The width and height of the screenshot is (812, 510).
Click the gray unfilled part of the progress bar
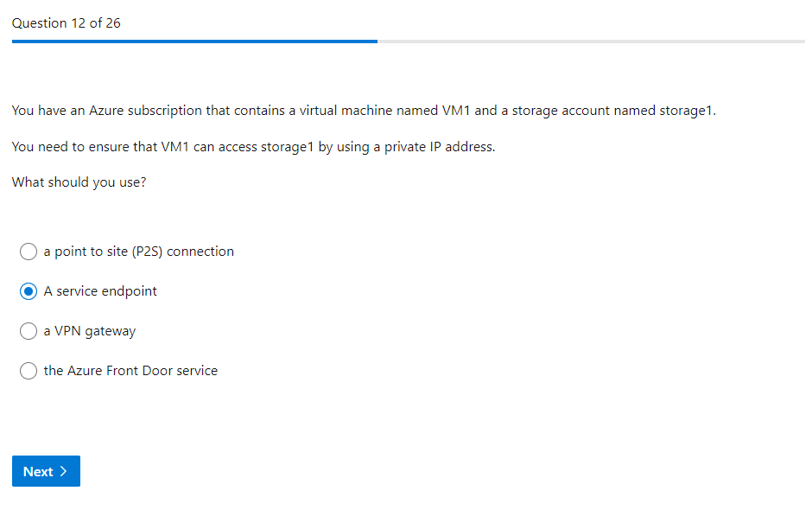pos(591,41)
